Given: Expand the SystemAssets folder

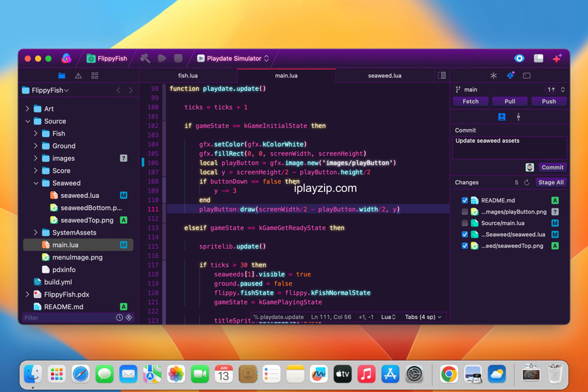Looking at the screenshot, I should [36, 232].
